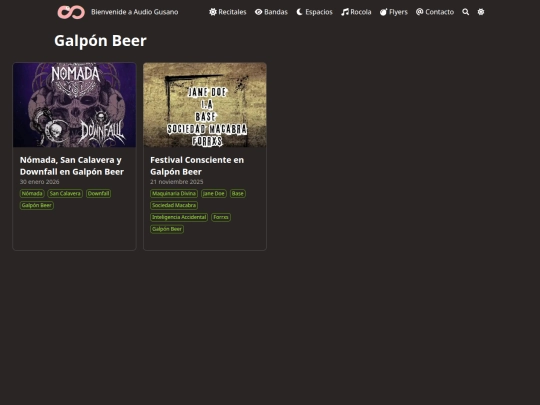540x405 pixels.
Task: Open the Festival Consciente flyer thumbnail
Action: (205, 105)
